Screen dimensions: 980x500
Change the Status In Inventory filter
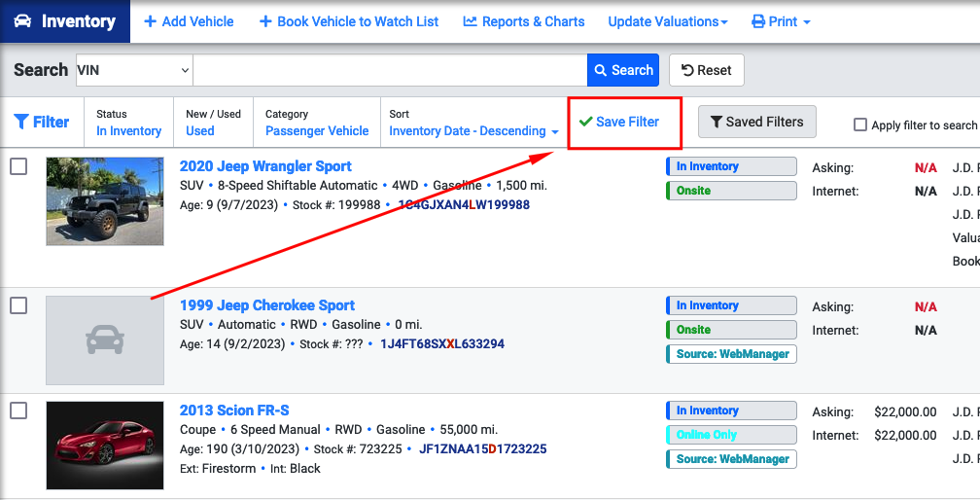[x=128, y=131]
